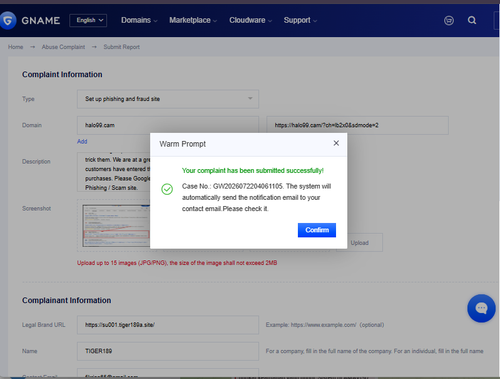Click the Warm Prompt title
500x379 pixels.
(182, 144)
